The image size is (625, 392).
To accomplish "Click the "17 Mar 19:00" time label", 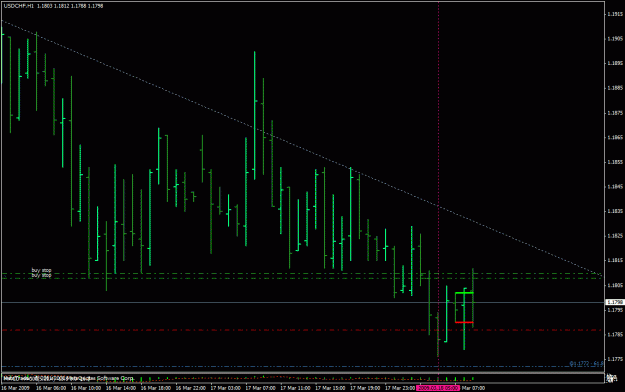I will point(366,388).
